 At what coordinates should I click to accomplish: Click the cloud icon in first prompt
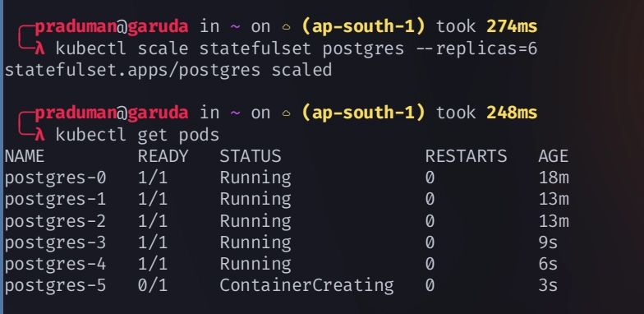[286, 27]
